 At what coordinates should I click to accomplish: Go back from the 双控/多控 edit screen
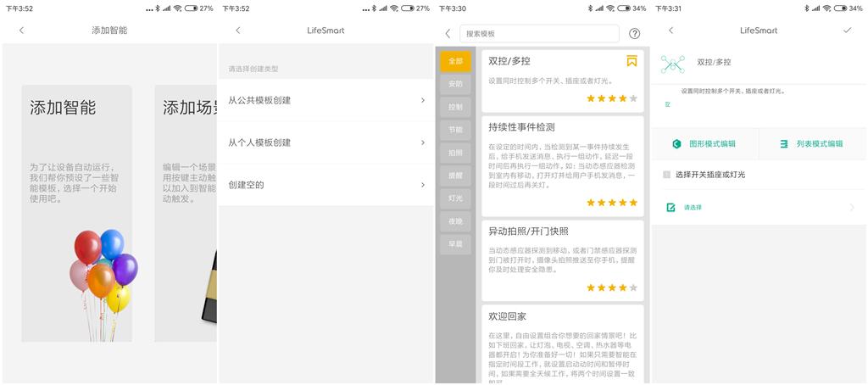pyautogui.click(x=671, y=31)
